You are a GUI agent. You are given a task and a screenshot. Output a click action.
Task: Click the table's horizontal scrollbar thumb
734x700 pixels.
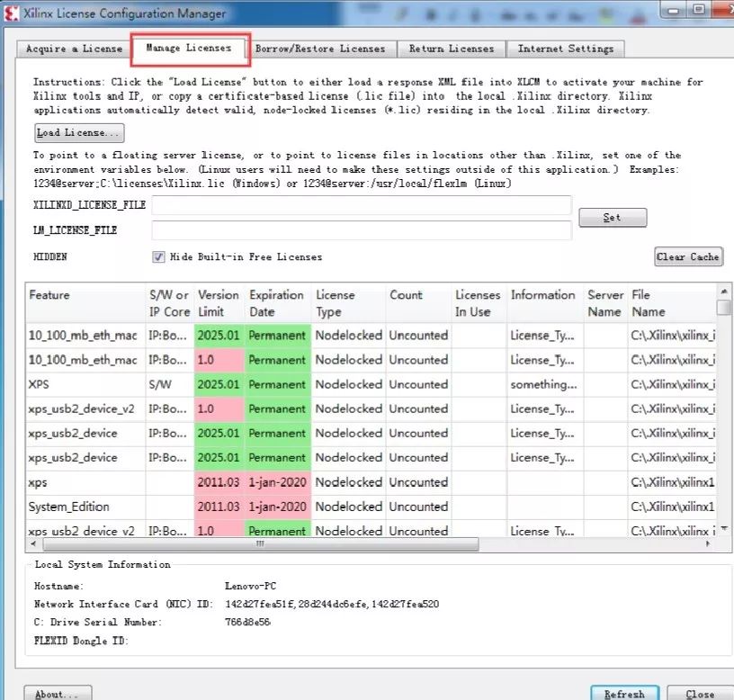[x=261, y=544]
